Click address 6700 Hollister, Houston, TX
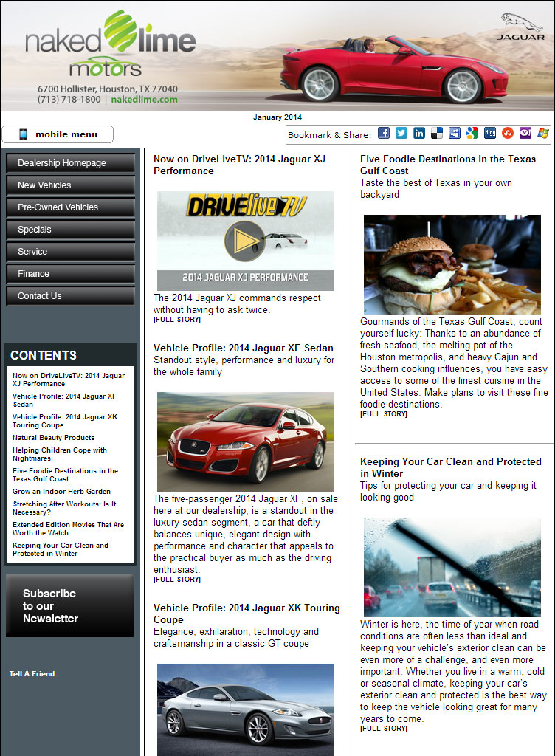555x756 pixels. click(x=108, y=89)
